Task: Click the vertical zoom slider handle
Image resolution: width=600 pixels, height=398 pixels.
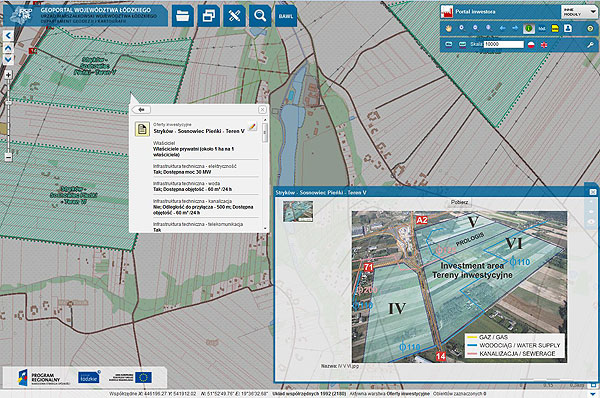Action: tap(8, 103)
